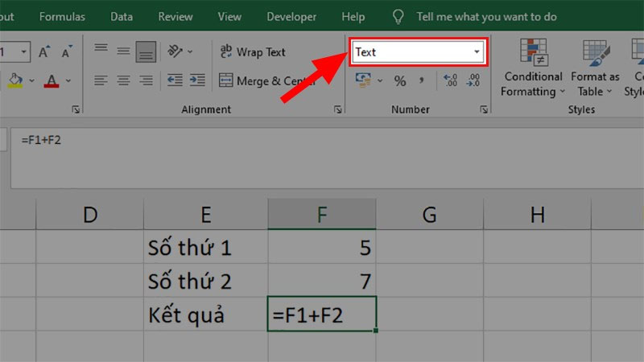
Task: Apply the red Font Color icon
Action: [52, 80]
